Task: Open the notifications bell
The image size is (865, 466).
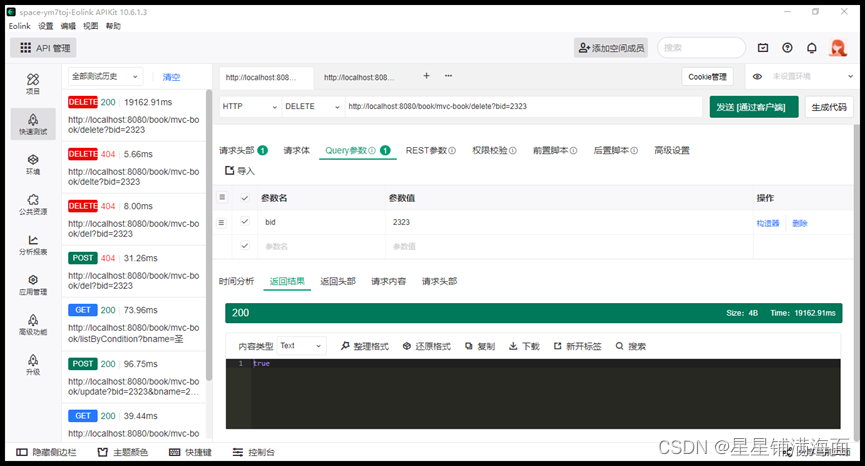Action: (811, 48)
